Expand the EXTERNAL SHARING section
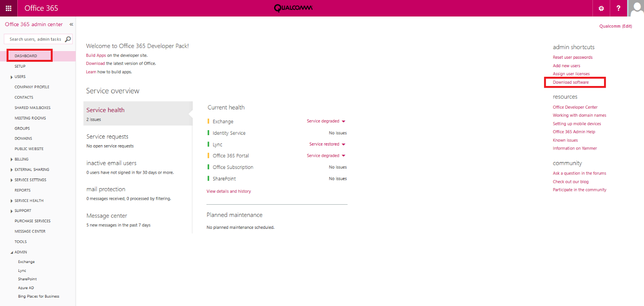644x306 pixels. click(12, 170)
